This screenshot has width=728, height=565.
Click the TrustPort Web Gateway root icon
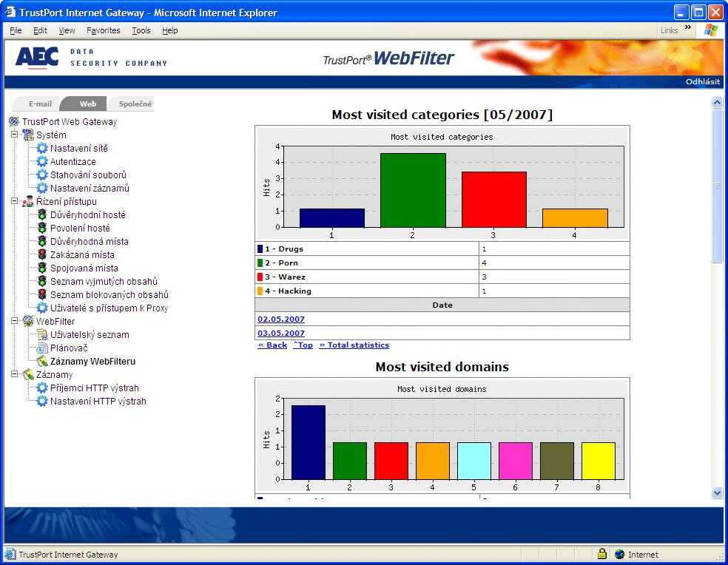coord(14,121)
